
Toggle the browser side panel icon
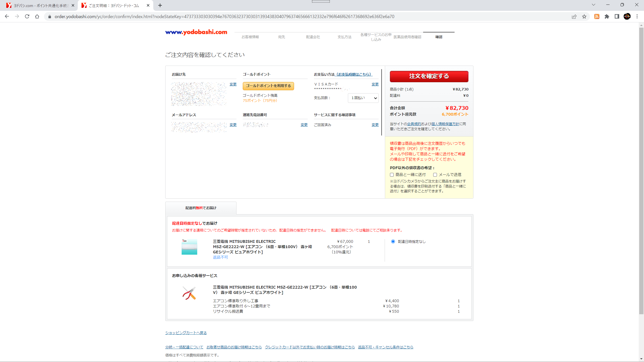[x=617, y=17]
